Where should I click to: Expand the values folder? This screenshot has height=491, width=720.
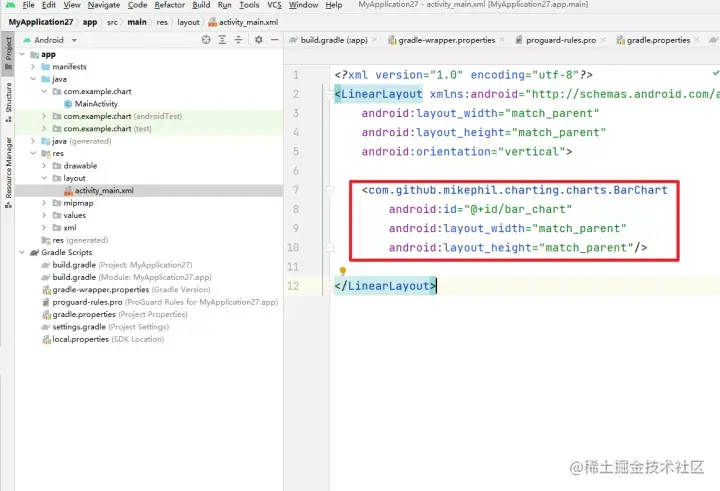tap(44, 215)
